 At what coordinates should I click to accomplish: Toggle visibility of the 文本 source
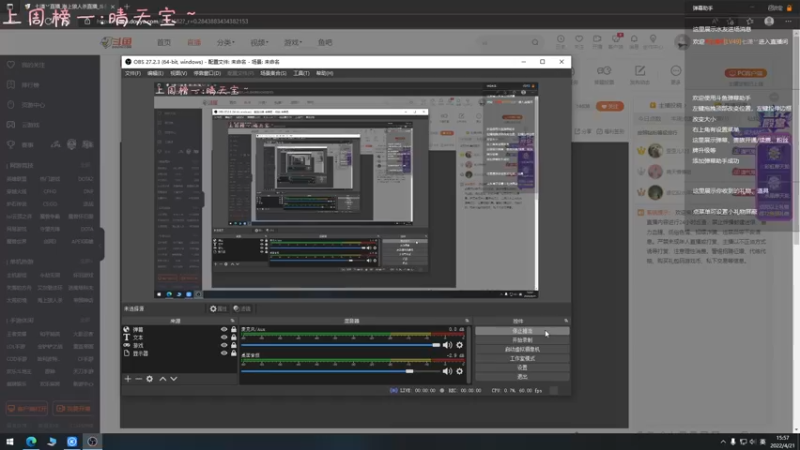point(224,337)
